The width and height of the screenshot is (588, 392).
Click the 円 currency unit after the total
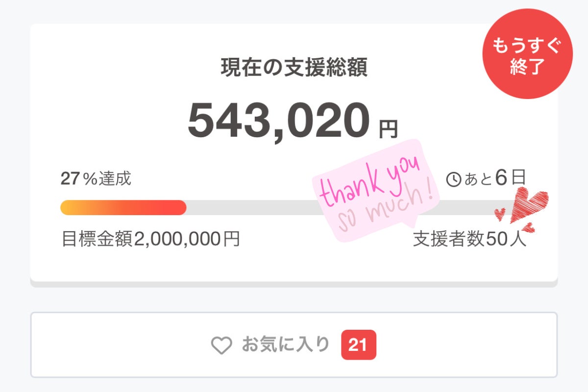388,129
